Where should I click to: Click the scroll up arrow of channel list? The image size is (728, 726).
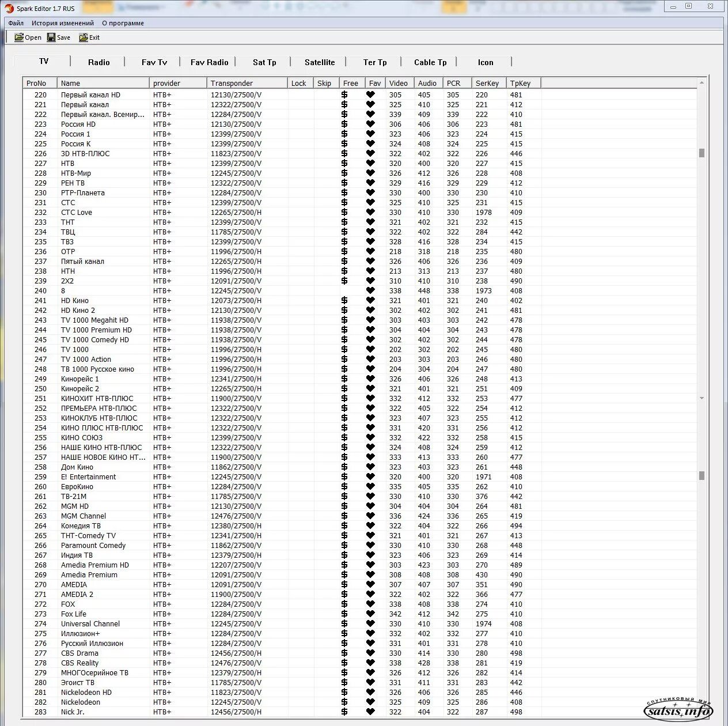pyautogui.click(x=702, y=83)
